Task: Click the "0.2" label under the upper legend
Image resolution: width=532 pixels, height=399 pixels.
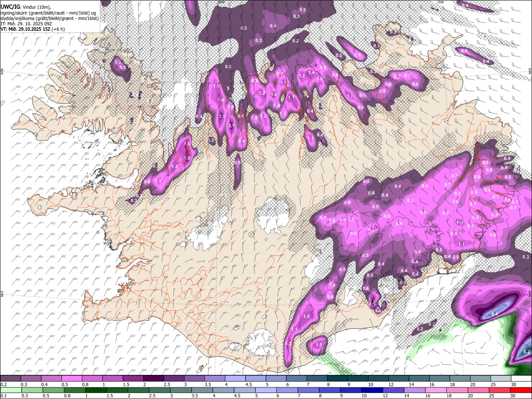Action: (x=3, y=384)
